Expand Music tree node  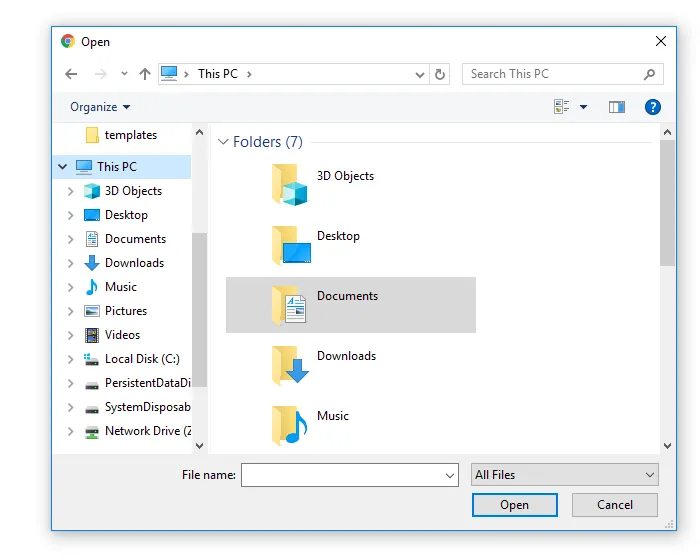click(x=71, y=287)
